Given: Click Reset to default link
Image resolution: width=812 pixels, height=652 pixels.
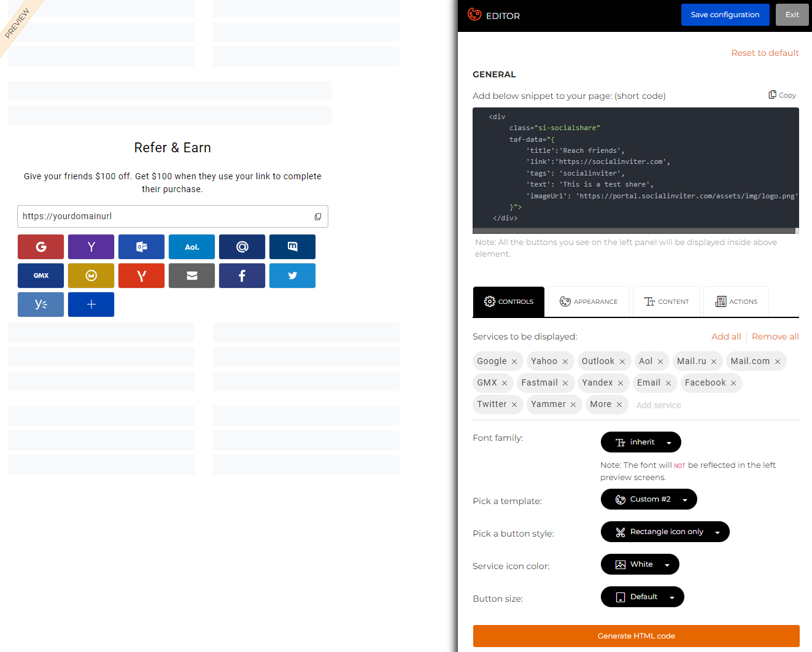Looking at the screenshot, I should pyautogui.click(x=765, y=53).
